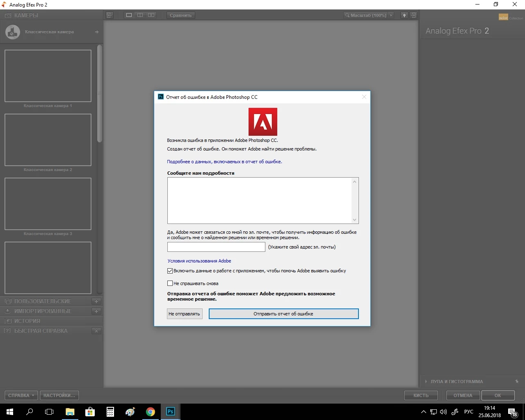The image size is (525, 420).
Task: Click the Не отправлять button
Action: pyautogui.click(x=185, y=314)
